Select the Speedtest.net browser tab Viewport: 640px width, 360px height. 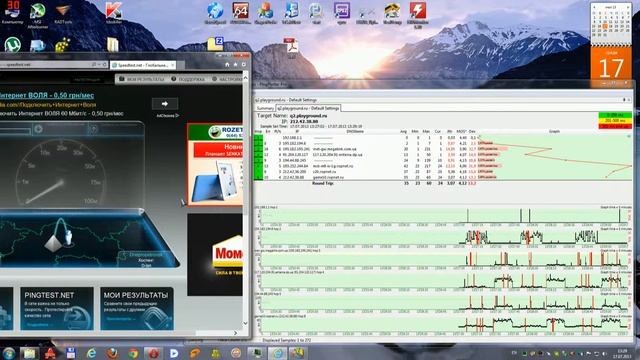[143, 65]
